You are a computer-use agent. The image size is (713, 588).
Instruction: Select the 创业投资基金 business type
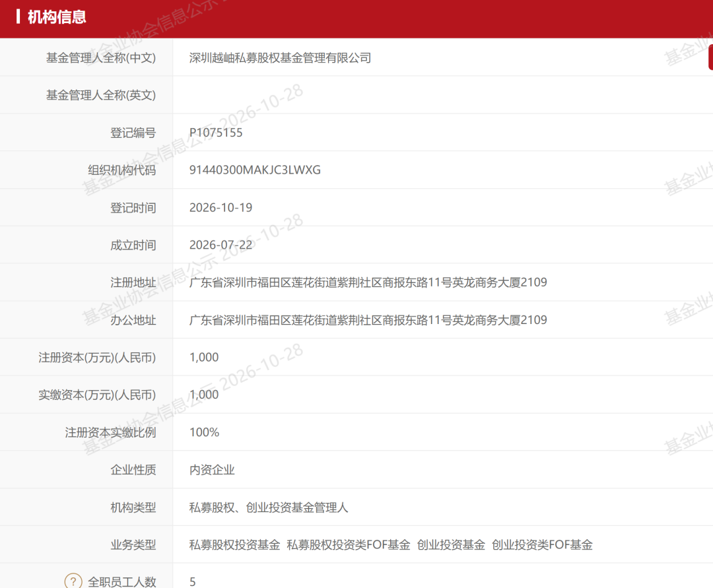click(451, 545)
